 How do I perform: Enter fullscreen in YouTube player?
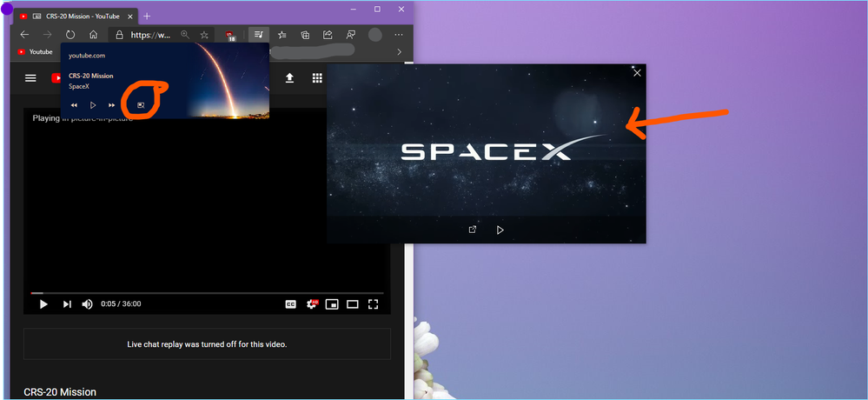373,303
